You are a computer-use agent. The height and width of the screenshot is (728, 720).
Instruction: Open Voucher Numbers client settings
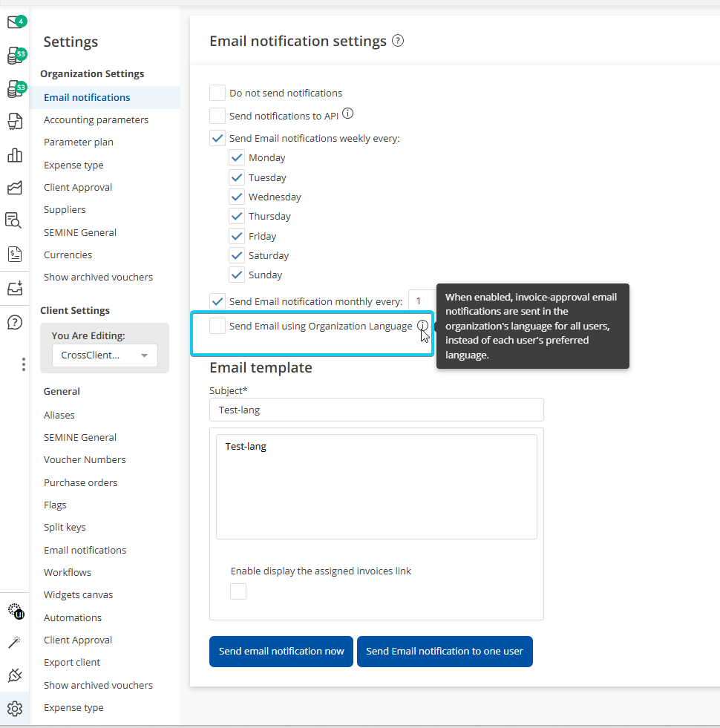point(85,459)
